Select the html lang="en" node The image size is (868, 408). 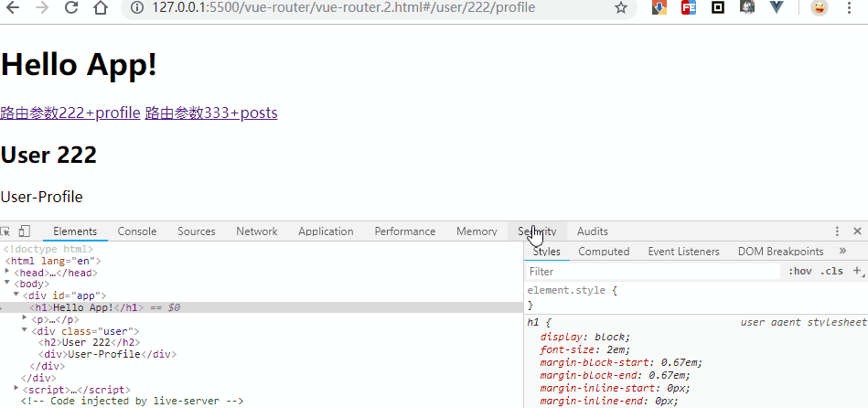(x=53, y=262)
